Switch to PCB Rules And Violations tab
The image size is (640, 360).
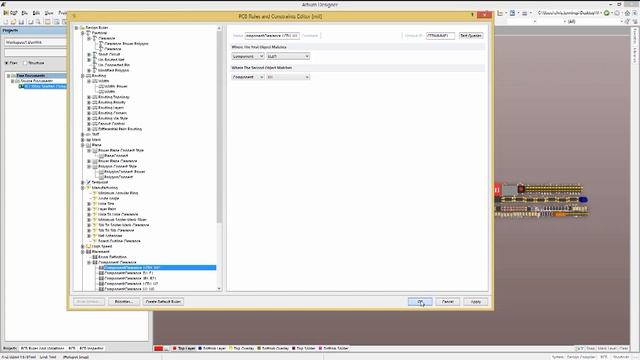click(x=42, y=349)
